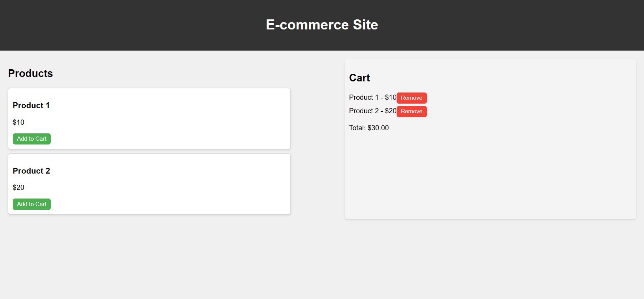Image resolution: width=644 pixels, height=299 pixels.
Task: Click the Product 2 title text
Action: (31, 171)
